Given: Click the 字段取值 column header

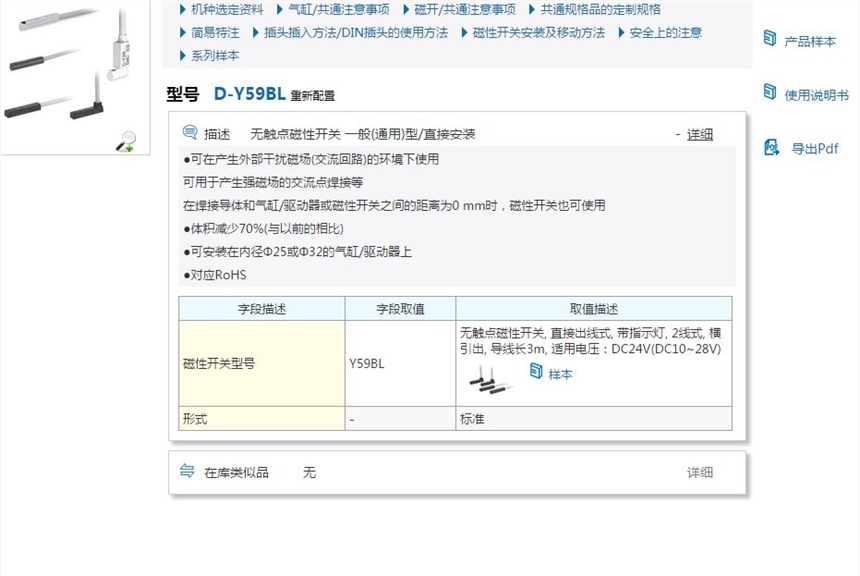Looking at the screenshot, I should coord(400,309).
